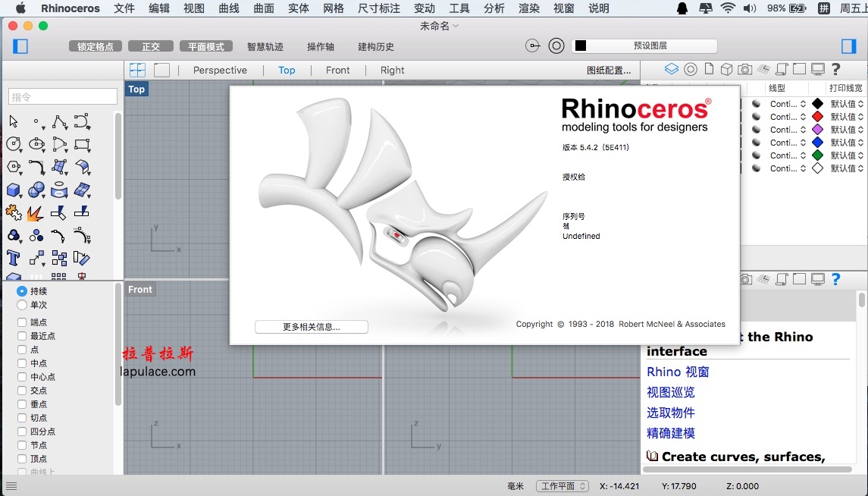The width and height of the screenshot is (868, 496).
Task: Select the 持续 radio button
Action: pyautogui.click(x=21, y=290)
